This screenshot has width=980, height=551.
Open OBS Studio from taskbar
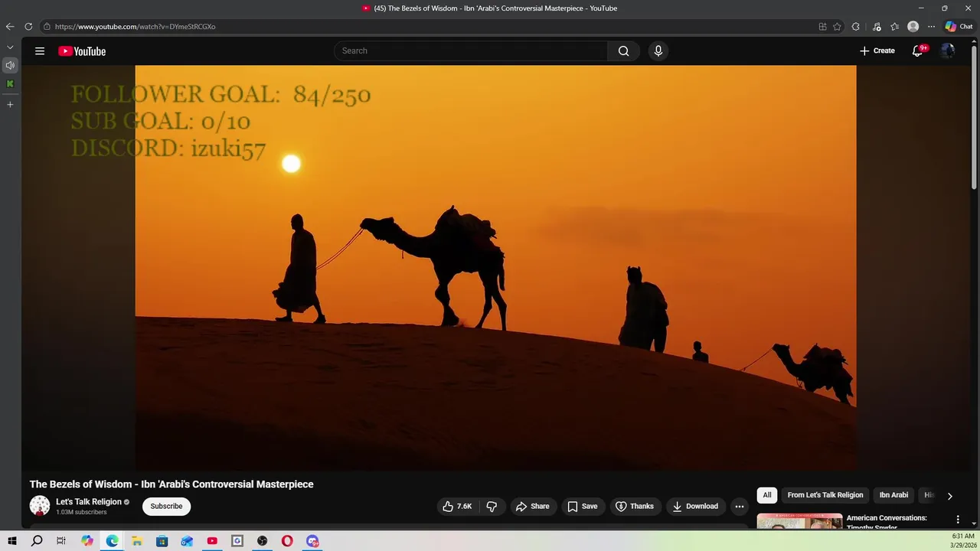coord(263,541)
